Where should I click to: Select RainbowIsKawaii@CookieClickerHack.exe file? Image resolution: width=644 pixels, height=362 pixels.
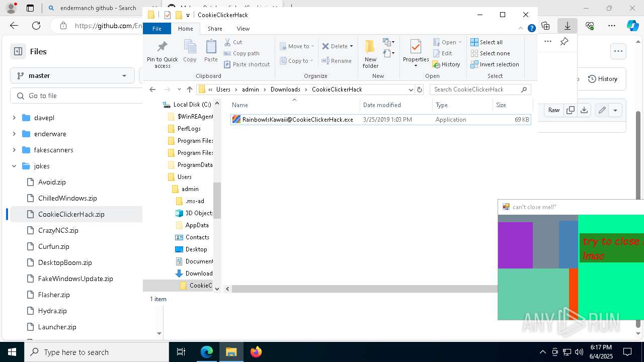(380, 120)
